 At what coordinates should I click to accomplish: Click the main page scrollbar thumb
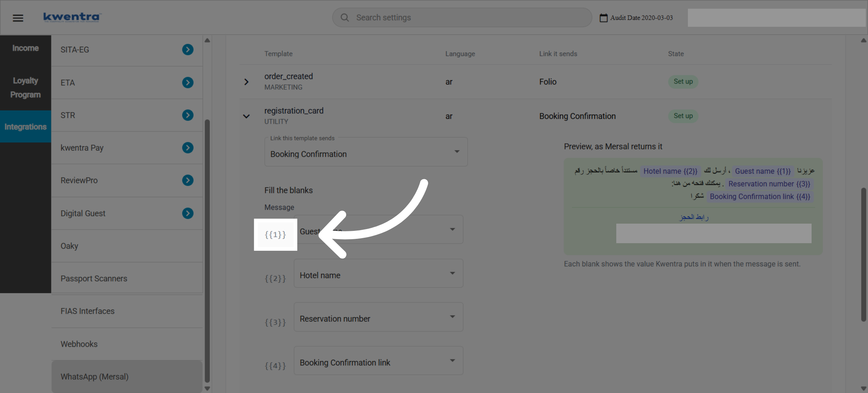(864, 254)
